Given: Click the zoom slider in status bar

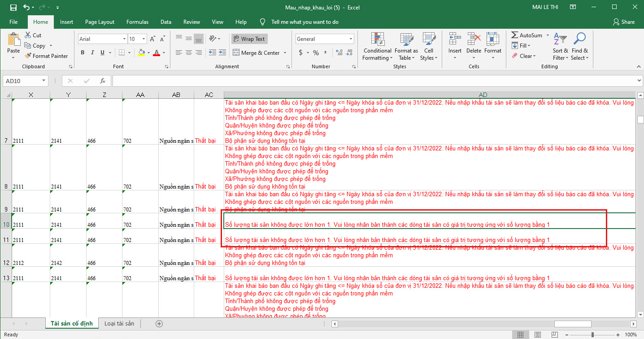Looking at the screenshot, I should coord(592,335).
